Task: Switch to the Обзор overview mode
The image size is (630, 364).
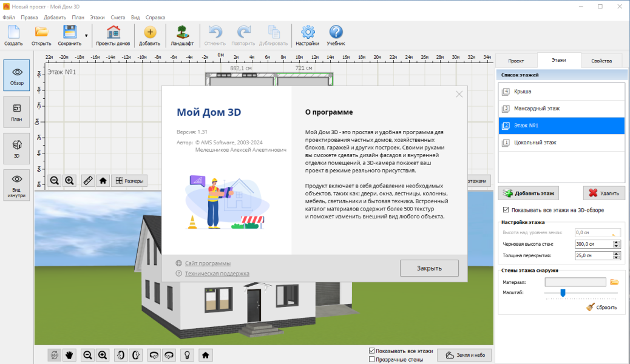Action: 16,76
